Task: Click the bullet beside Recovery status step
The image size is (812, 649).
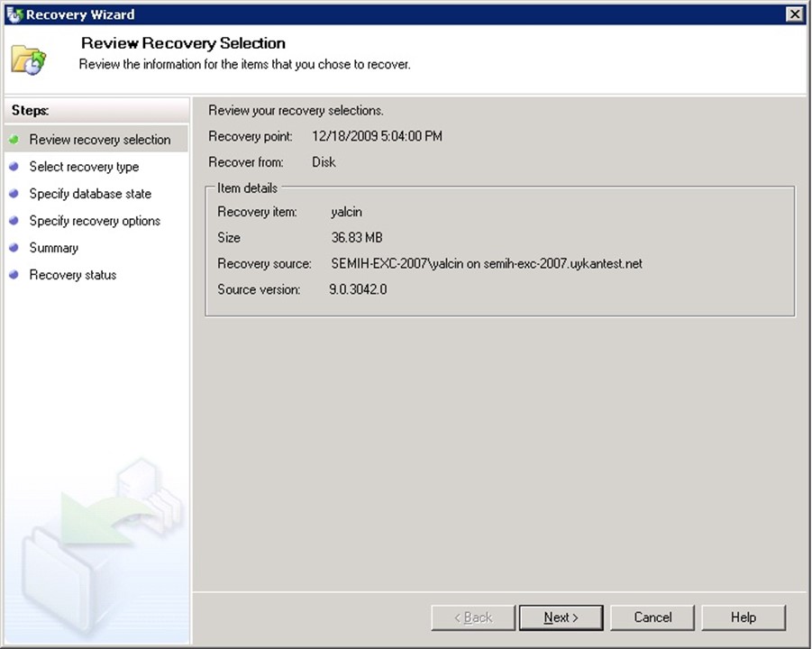Action: point(14,275)
